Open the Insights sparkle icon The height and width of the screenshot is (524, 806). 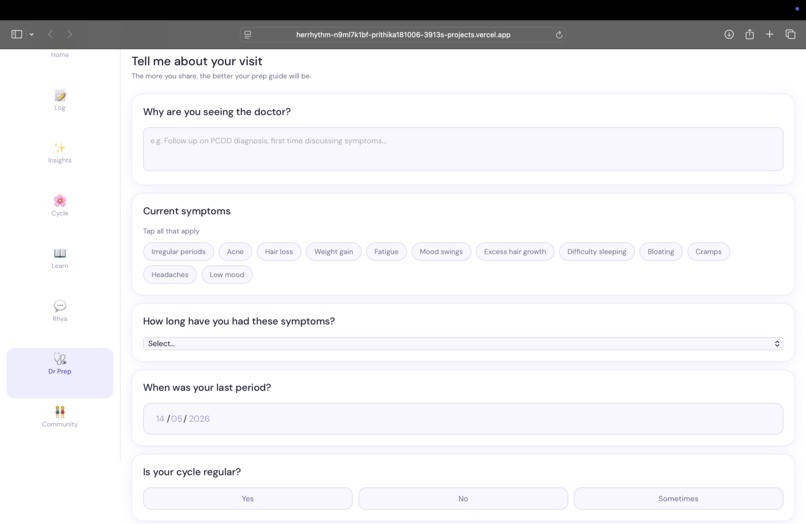(60, 148)
